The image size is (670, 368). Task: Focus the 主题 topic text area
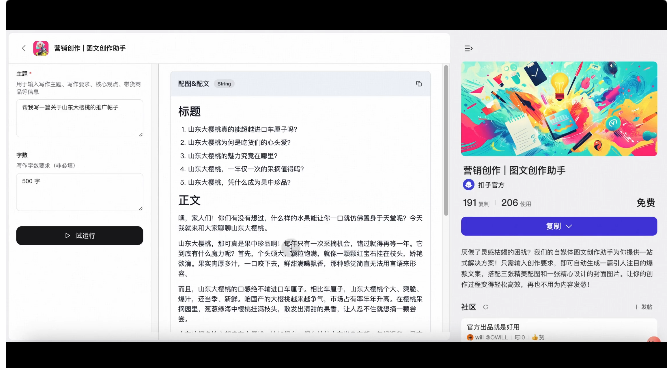(x=79, y=118)
